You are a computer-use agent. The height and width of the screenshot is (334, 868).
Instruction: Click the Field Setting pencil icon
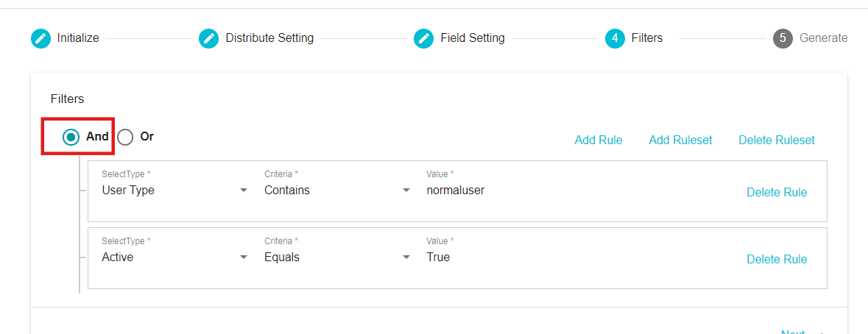[423, 38]
